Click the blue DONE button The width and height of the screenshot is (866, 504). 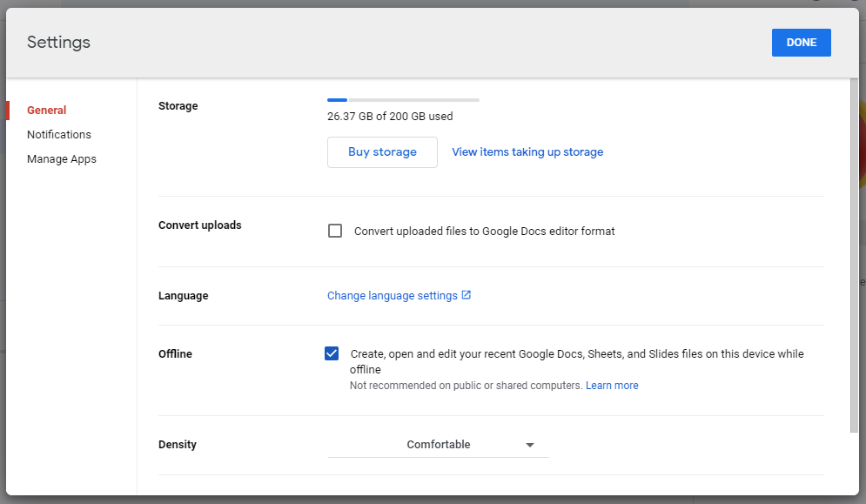click(801, 43)
